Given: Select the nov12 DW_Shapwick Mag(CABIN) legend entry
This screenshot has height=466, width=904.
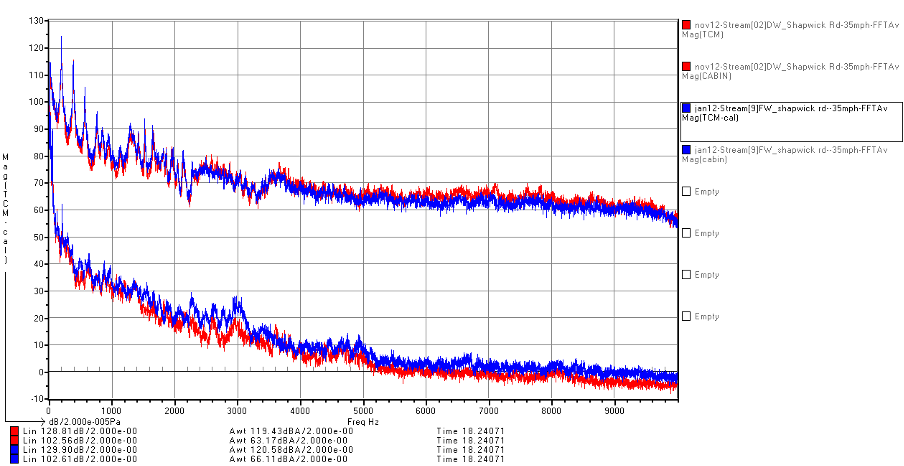Looking at the screenshot, I should tap(790, 70).
